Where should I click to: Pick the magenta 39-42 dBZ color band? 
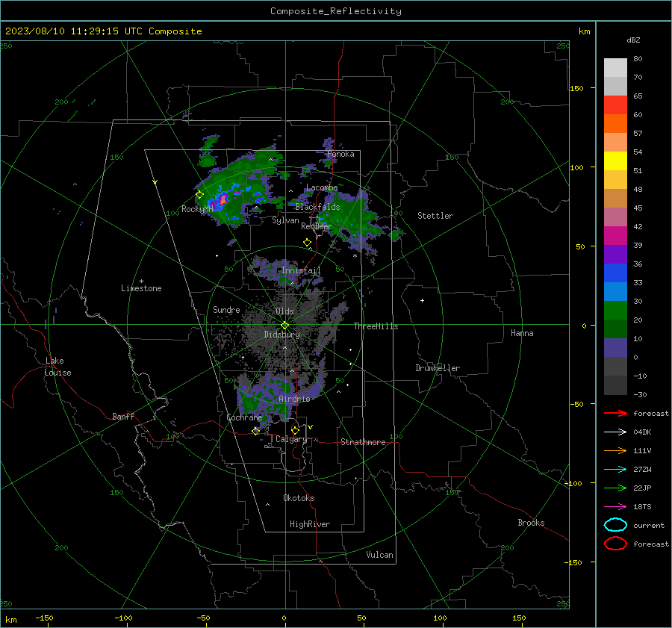tap(615, 236)
